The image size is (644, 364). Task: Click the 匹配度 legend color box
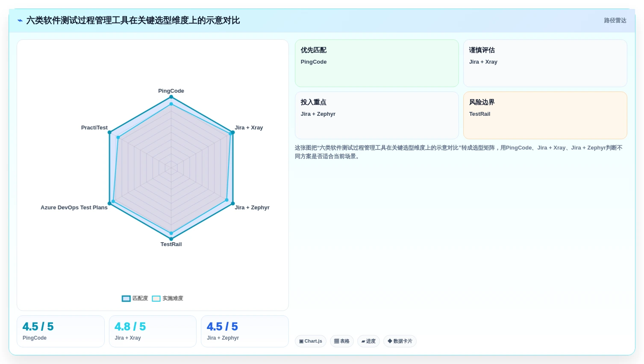click(x=126, y=299)
